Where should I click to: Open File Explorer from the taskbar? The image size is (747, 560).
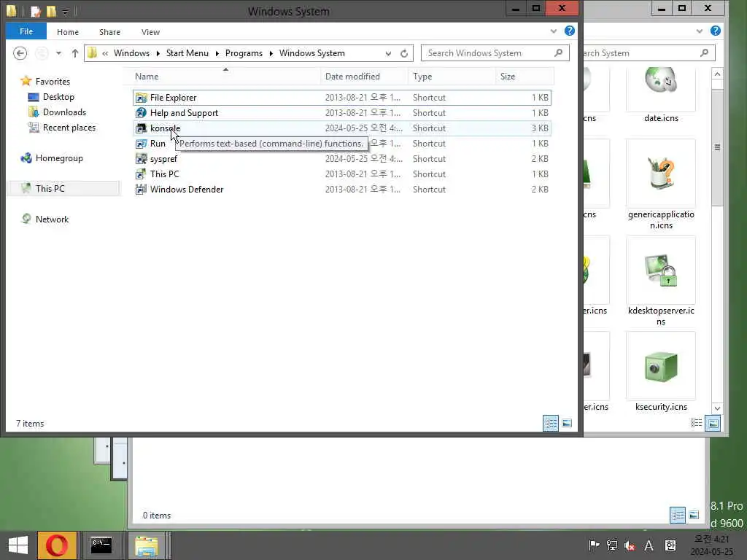click(147, 545)
